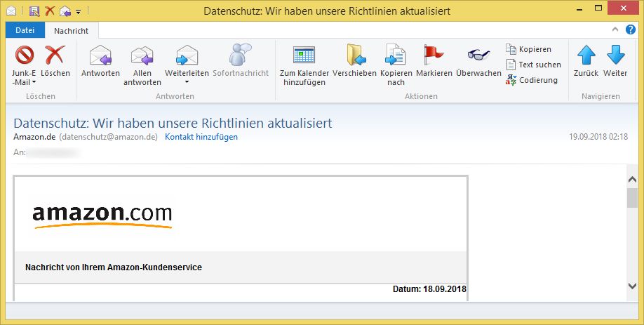Open the Datei tab
The height and width of the screenshot is (325, 644).
(x=25, y=30)
